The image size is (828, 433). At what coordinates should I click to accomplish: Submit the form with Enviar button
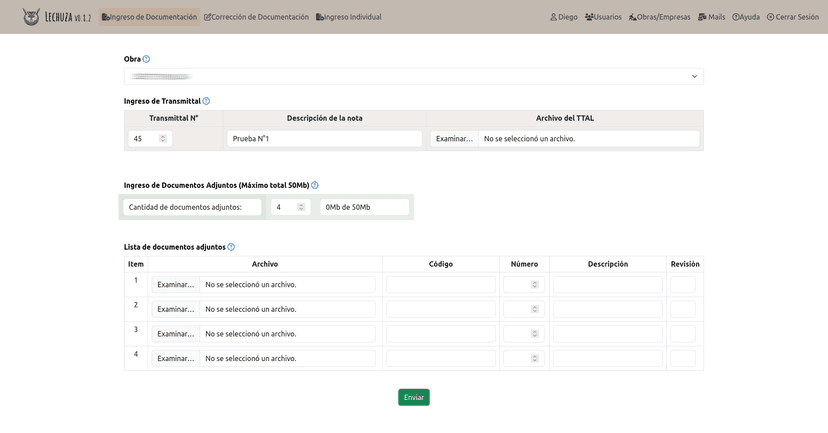pos(413,398)
